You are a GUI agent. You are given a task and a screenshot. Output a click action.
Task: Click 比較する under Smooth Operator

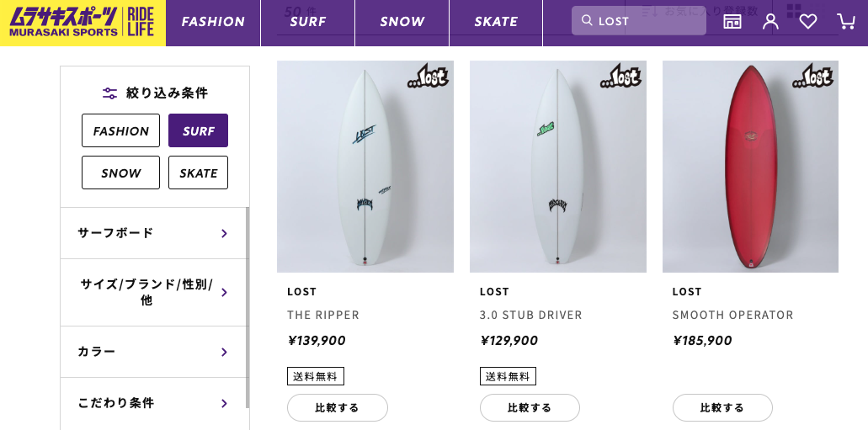722,407
